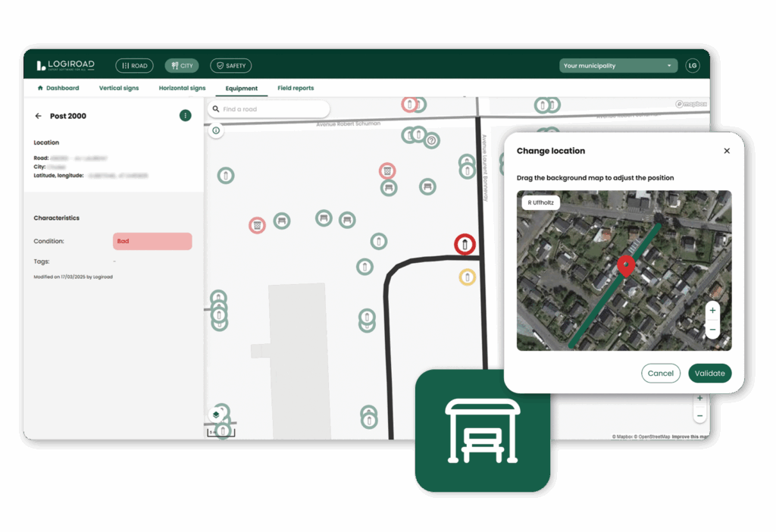This screenshot has height=532, width=776.
Task: Expand the Your municipality dropdown
Action: tap(618, 66)
